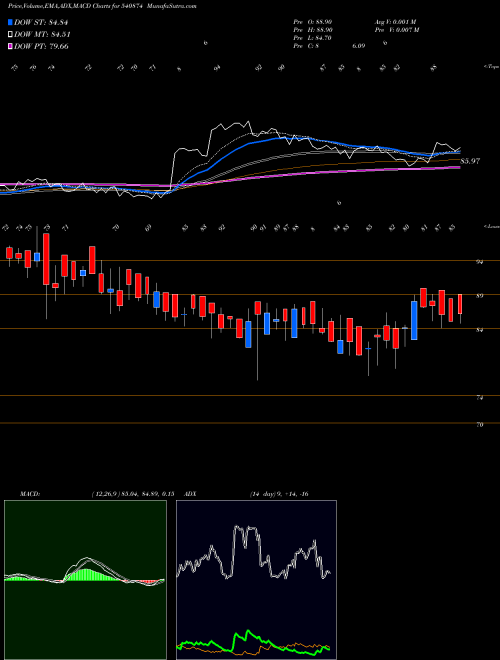The height and width of the screenshot is (660, 500).
Task: Click the 85.97 price label on EMA chart
Action: tap(470, 161)
